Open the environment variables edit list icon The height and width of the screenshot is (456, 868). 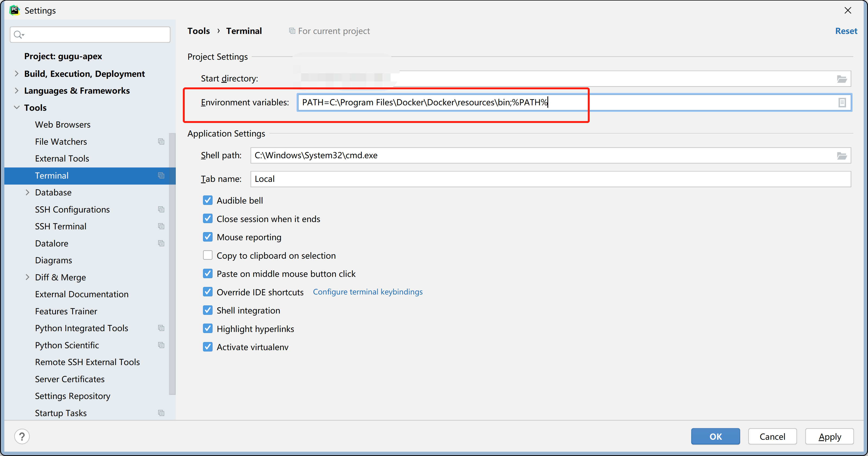pos(842,103)
